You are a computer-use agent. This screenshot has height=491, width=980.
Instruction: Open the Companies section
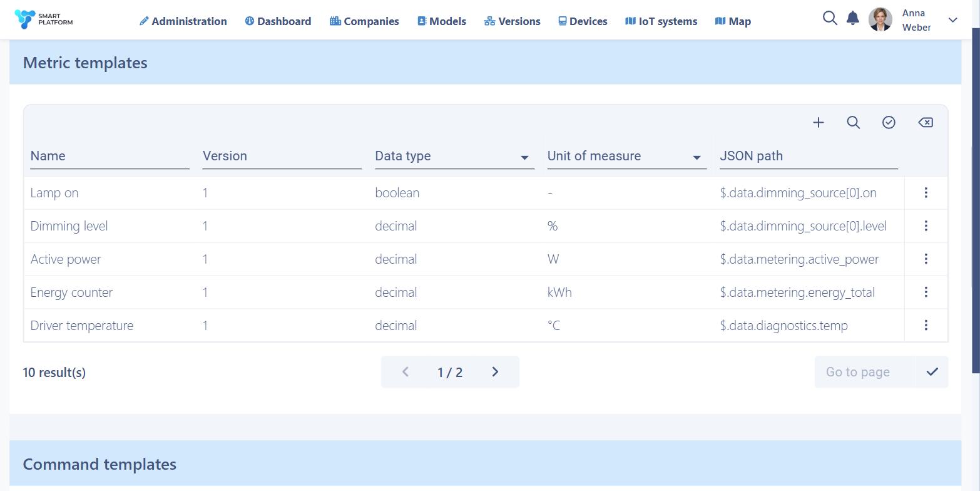(x=364, y=21)
